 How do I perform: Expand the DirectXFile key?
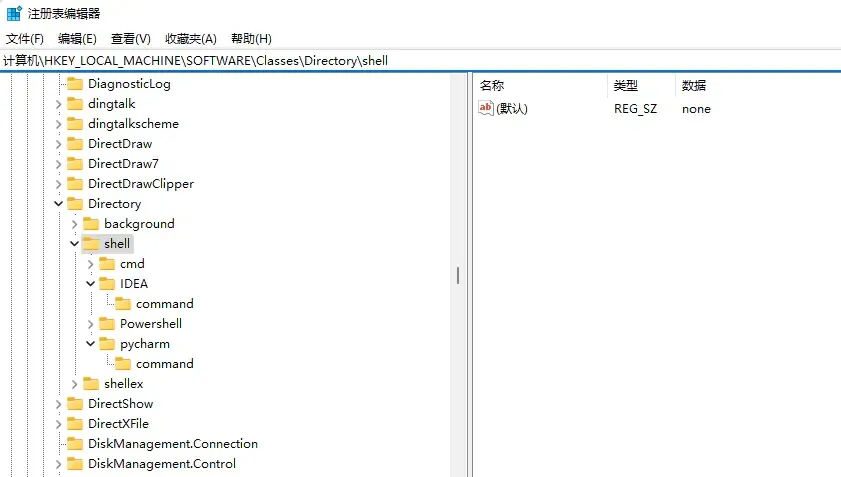pyautogui.click(x=58, y=424)
